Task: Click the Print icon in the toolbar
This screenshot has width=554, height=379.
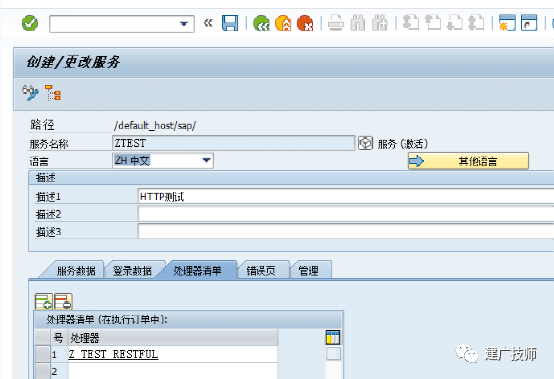Action: (336, 23)
